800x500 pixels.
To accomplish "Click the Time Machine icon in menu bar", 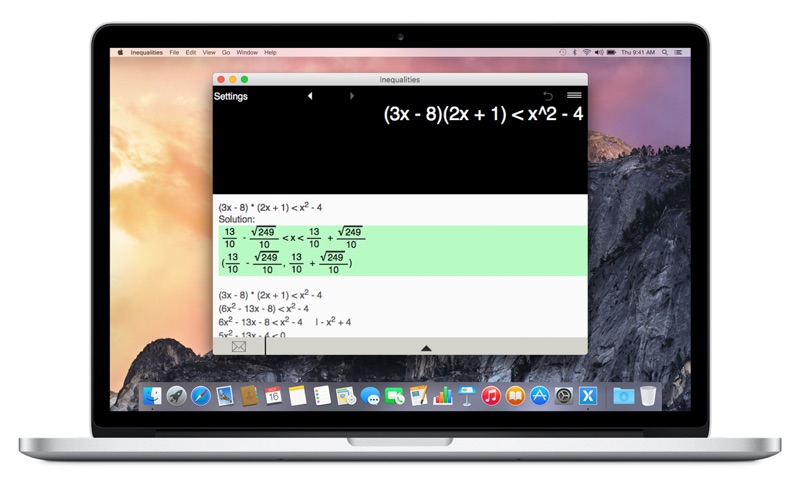I will click(x=562, y=52).
